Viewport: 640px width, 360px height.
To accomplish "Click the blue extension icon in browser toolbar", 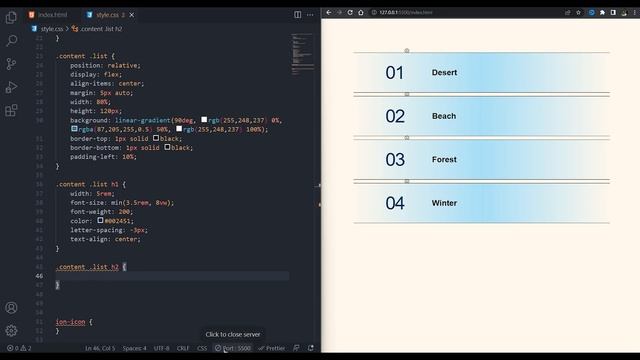I will [x=591, y=13].
